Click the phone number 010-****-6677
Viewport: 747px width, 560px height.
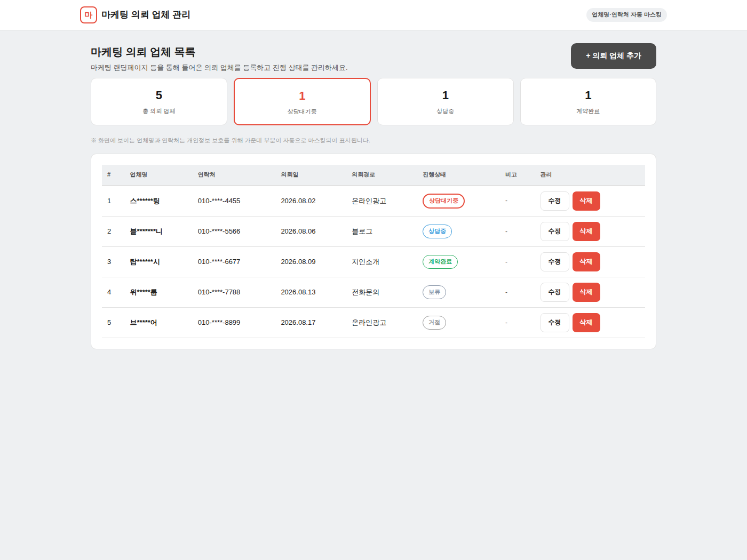point(219,262)
